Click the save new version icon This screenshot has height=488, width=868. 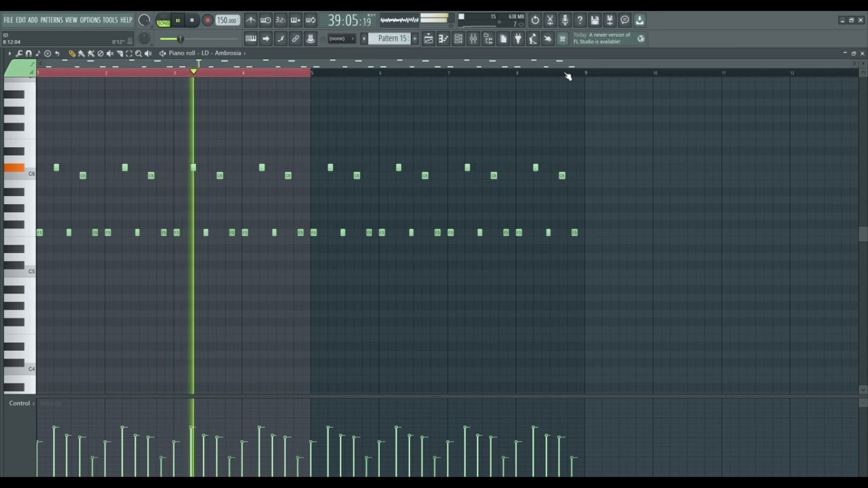click(x=610, y=20)
